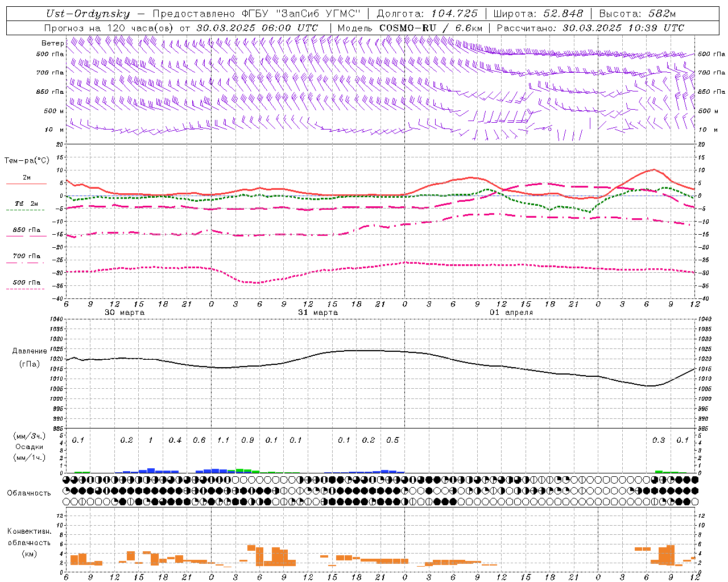Click the '10 м' wind level label on the left

pos(55,130)
